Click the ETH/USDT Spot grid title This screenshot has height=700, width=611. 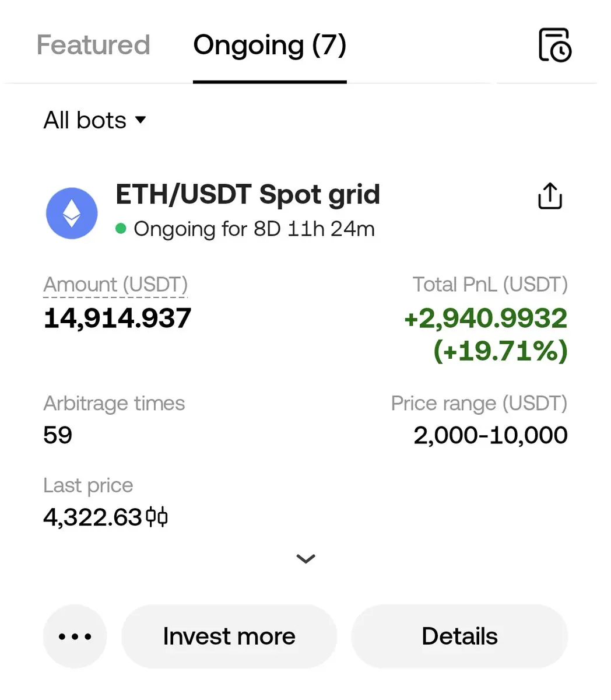[x=248, y=195]
